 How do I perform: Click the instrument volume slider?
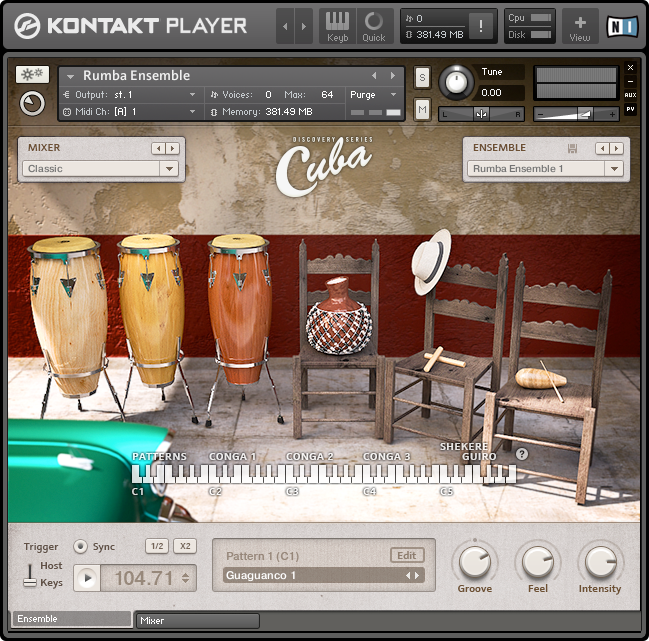[576, 114]
